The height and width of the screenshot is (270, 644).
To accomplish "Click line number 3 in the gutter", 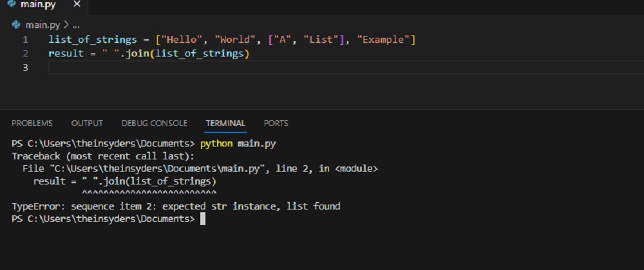I will point(26,67).
